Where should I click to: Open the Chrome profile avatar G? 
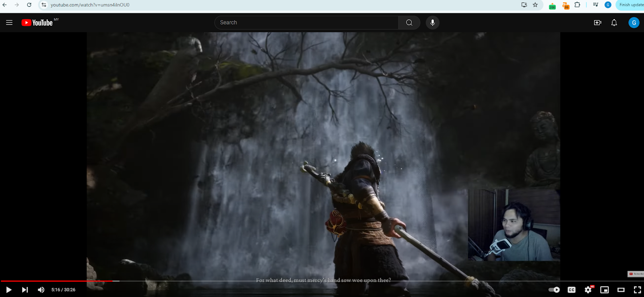pos(608,5)
